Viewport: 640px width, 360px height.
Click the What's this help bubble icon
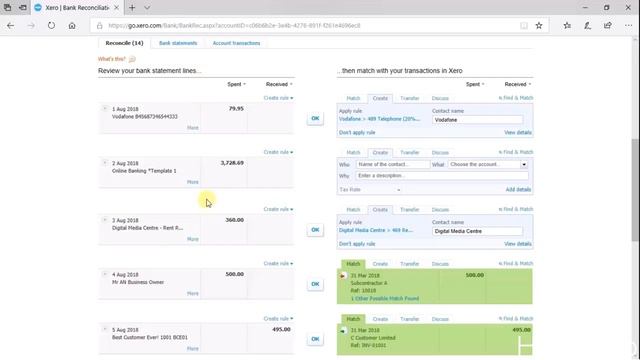tap(132, 59)
